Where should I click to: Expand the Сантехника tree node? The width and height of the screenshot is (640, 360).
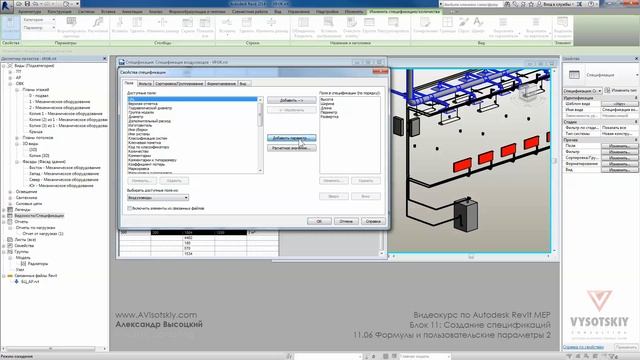coord(10,198)
